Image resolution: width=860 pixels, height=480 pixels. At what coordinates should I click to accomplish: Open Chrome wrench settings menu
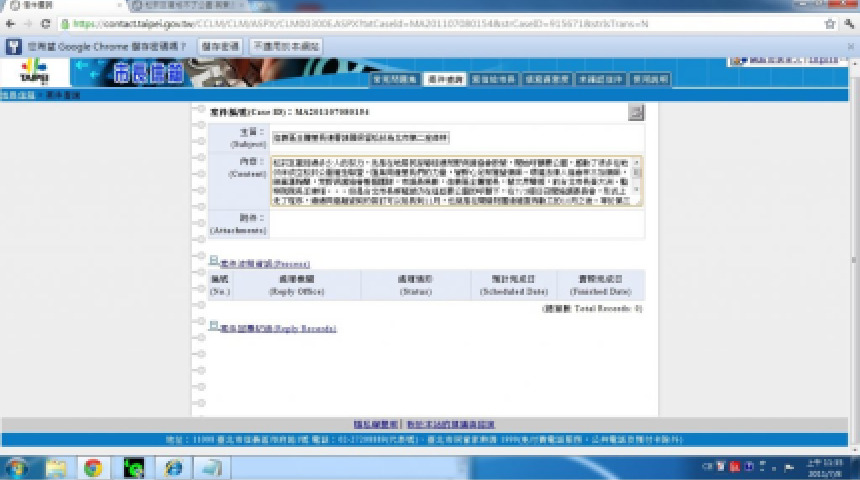849,23
